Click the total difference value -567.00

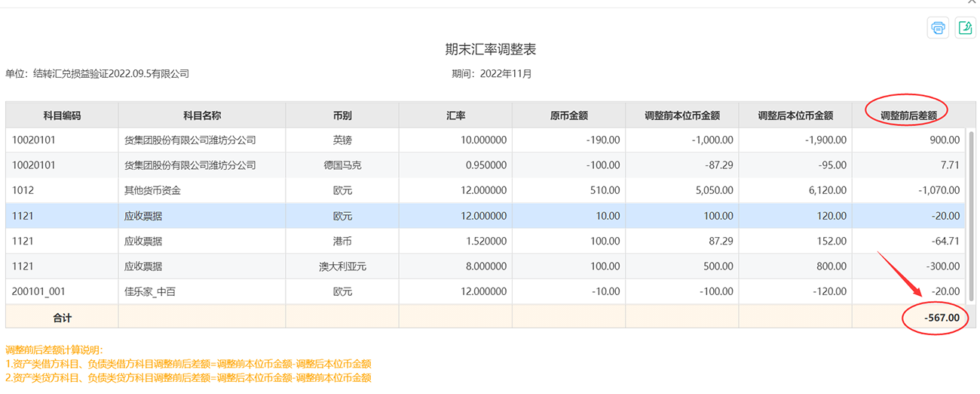coord(942,318)
